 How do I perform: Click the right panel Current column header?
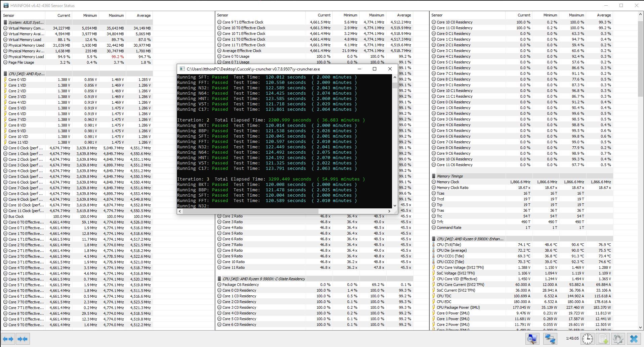tap(519, 15)
